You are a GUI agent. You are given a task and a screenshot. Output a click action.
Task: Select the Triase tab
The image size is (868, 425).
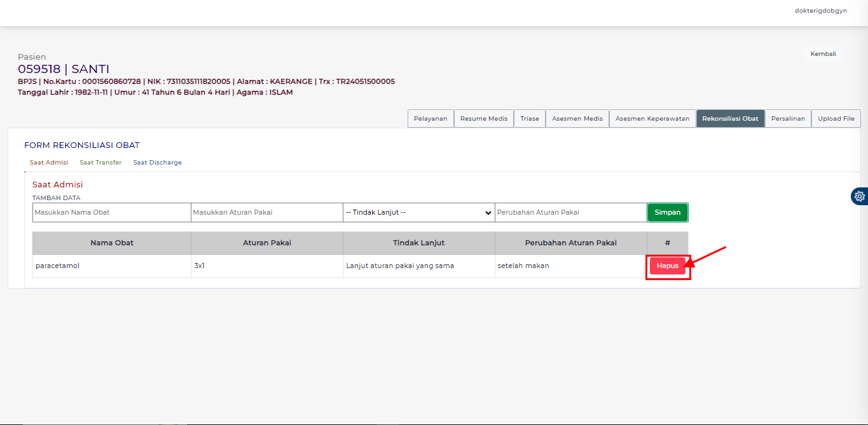pos(529,119)
